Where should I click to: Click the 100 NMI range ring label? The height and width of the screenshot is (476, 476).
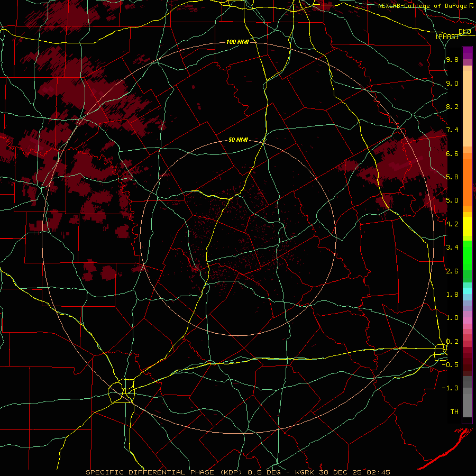237,42
